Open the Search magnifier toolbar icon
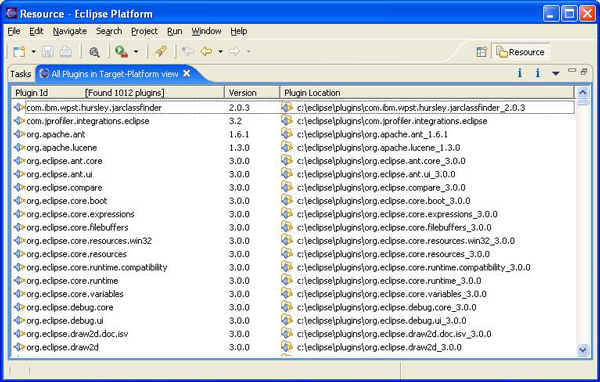 coord(94,52)
